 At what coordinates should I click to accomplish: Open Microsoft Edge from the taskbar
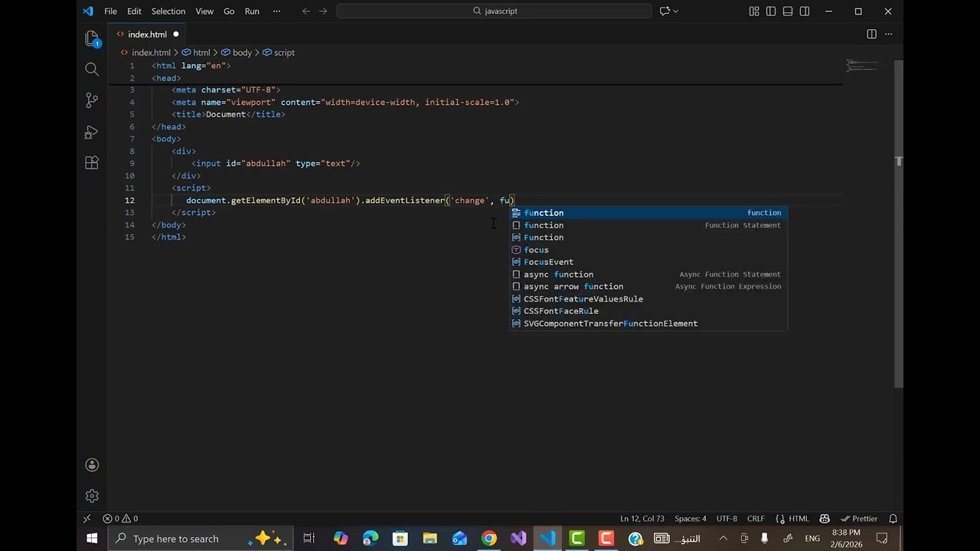(371, 539)
